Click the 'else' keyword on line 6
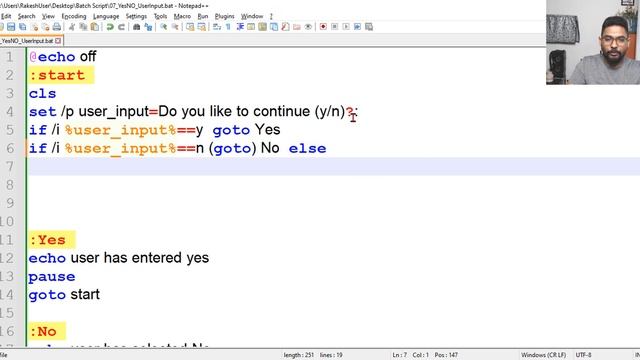 pyautogui.click(x=307, y=149)
